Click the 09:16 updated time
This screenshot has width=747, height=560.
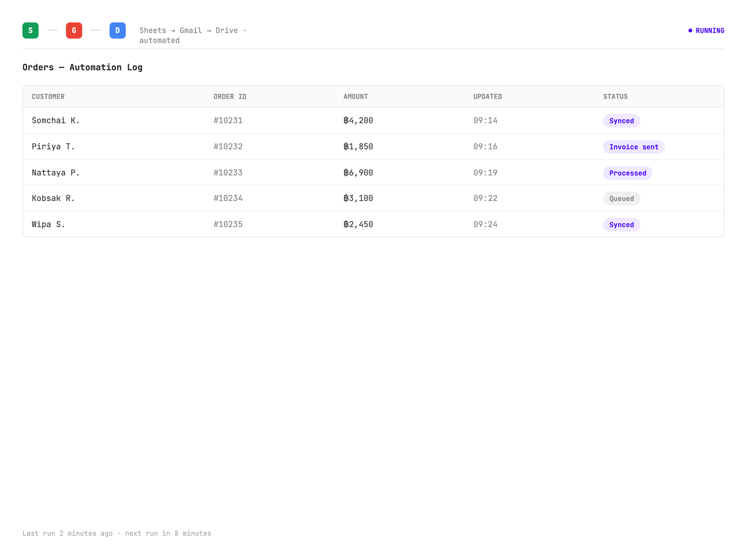[485, 147]
